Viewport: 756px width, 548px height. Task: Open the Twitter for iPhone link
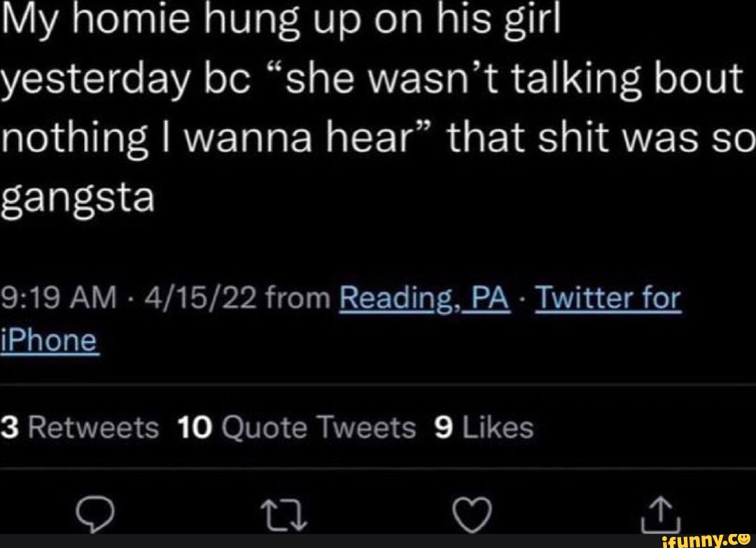609,297
